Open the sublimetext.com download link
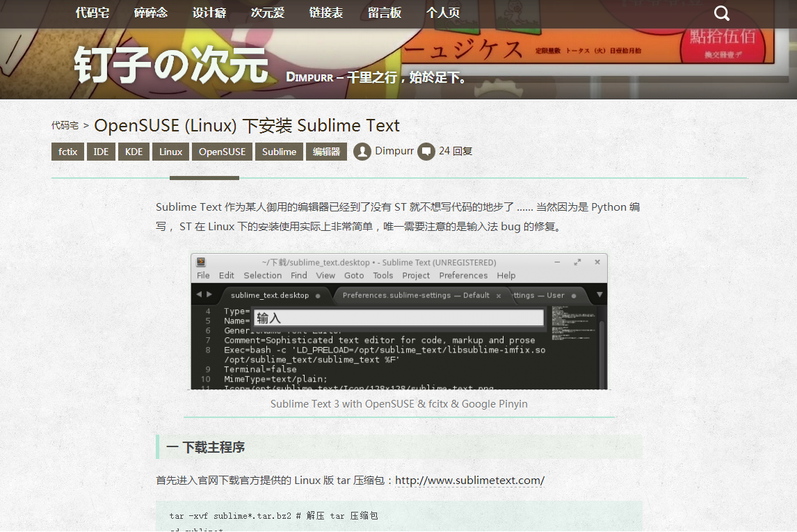This screenshot has height=532, width=797. 469,481
